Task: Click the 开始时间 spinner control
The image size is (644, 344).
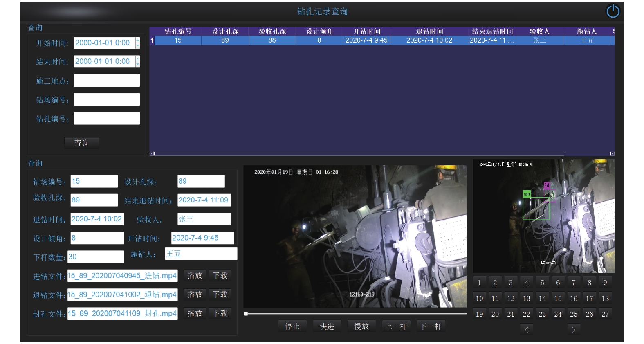Action: pos(138,43)
